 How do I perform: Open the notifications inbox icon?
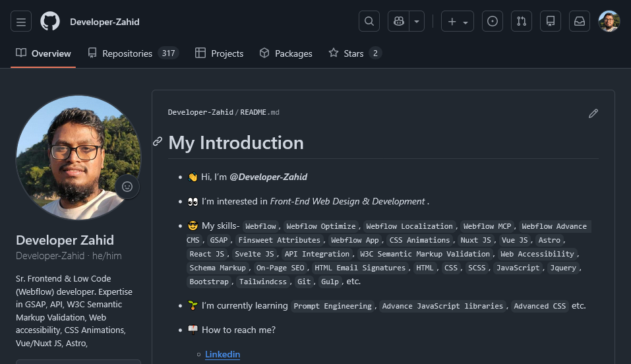(x=580, y=22)
